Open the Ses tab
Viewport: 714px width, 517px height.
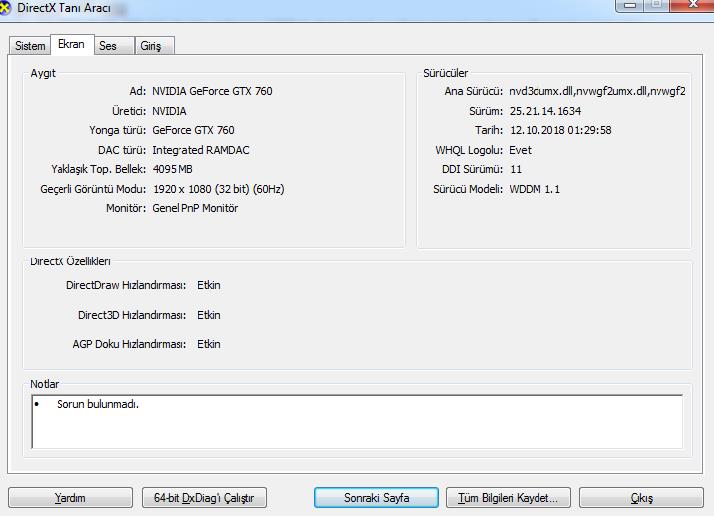(x=114, y=46)
